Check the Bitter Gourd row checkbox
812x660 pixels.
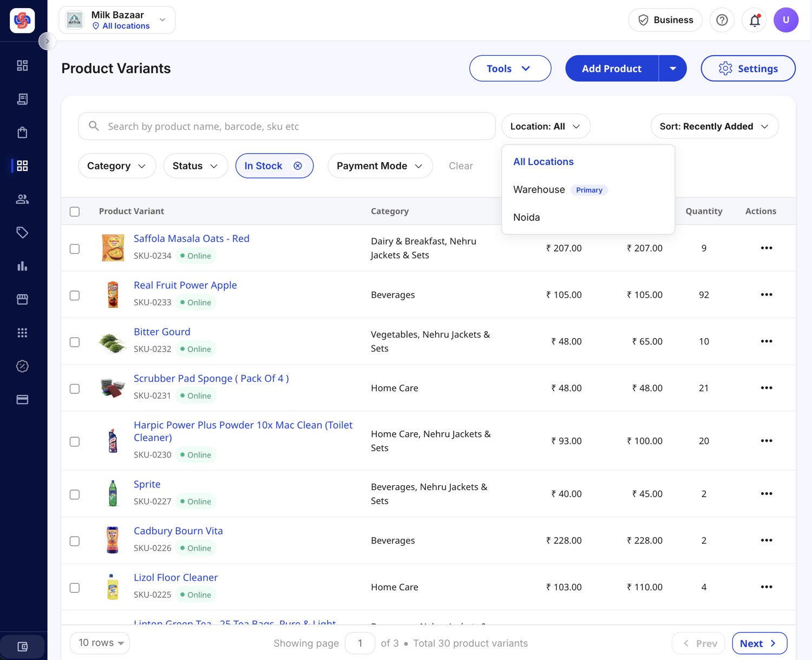tap(75, 342)
